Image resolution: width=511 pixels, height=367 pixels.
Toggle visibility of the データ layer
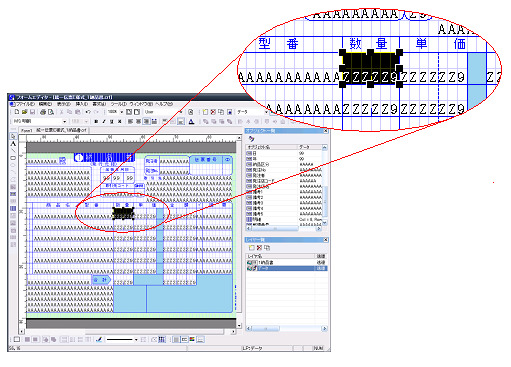(x=250, y=268)
